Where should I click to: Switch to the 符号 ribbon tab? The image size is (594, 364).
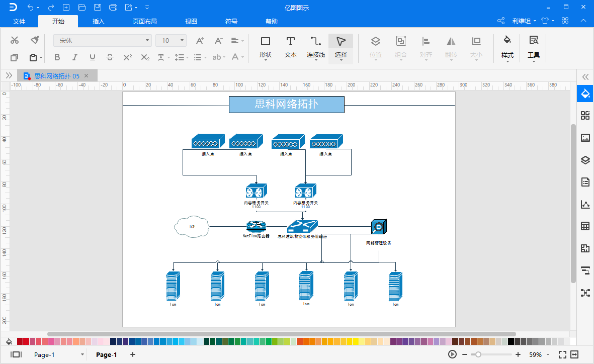pos(231,21)
